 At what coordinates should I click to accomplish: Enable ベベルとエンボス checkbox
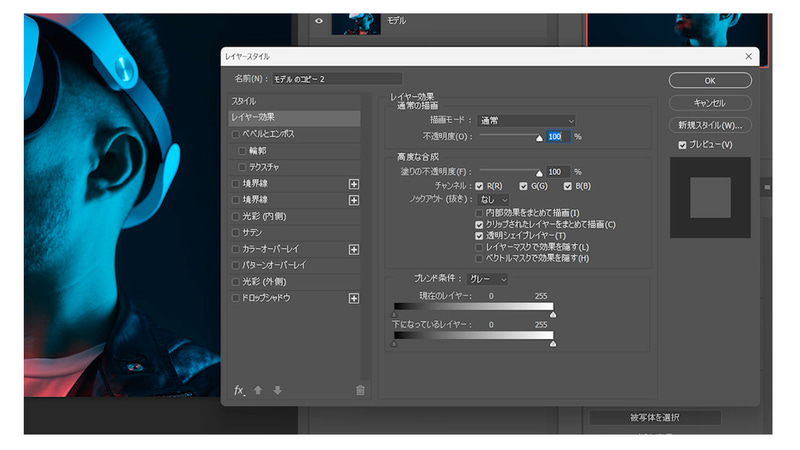tap(236, 135)
